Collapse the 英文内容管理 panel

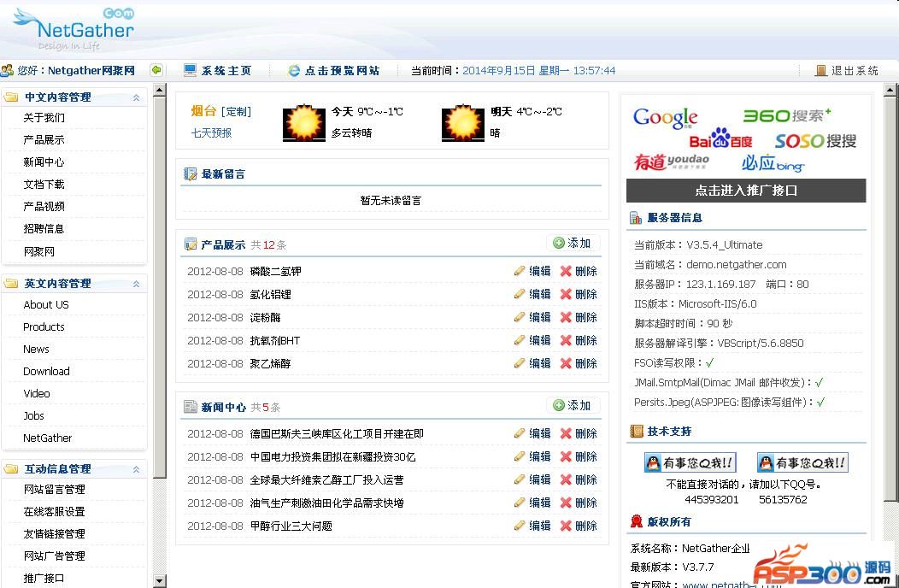137,284
